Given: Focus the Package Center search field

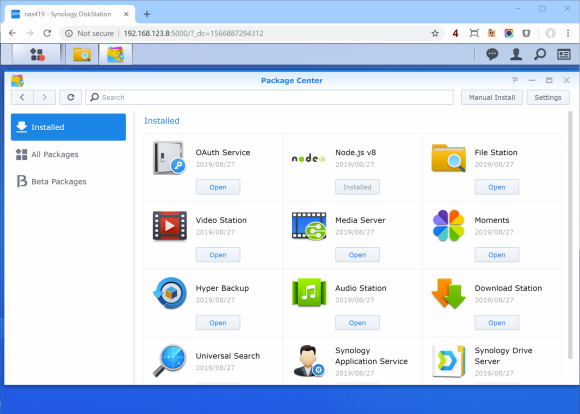Looking at the screenshot, I should coord(269,97).
